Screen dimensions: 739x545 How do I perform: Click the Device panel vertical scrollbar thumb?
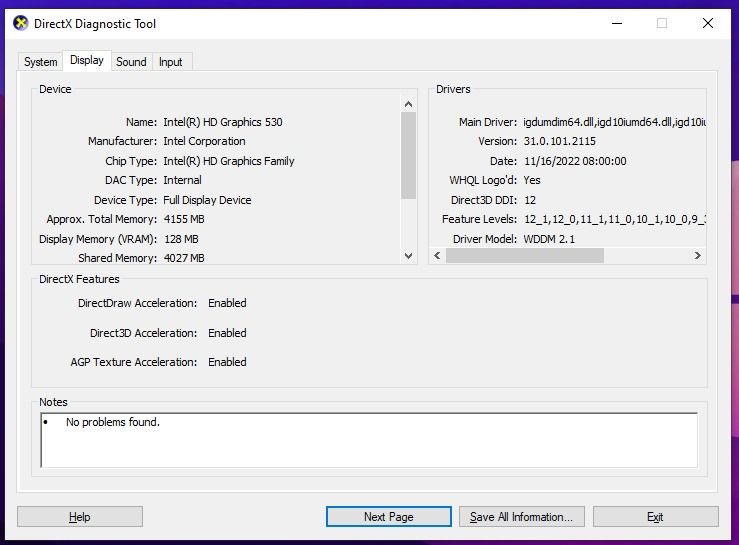coord(408,155)
